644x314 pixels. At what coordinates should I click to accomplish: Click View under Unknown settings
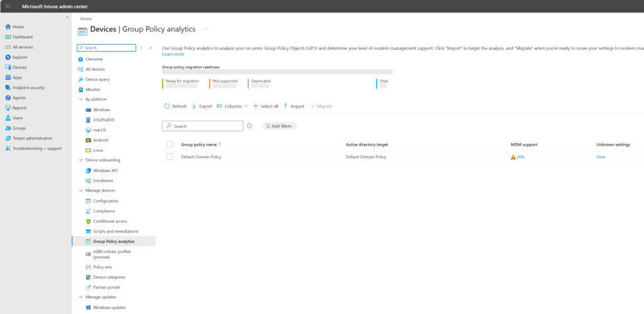[601, 157]
